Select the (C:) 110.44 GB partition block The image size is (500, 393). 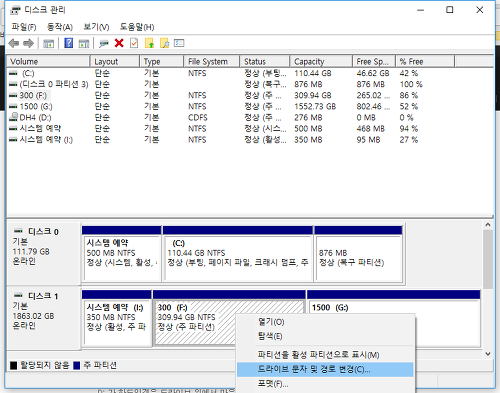[238, 254]
